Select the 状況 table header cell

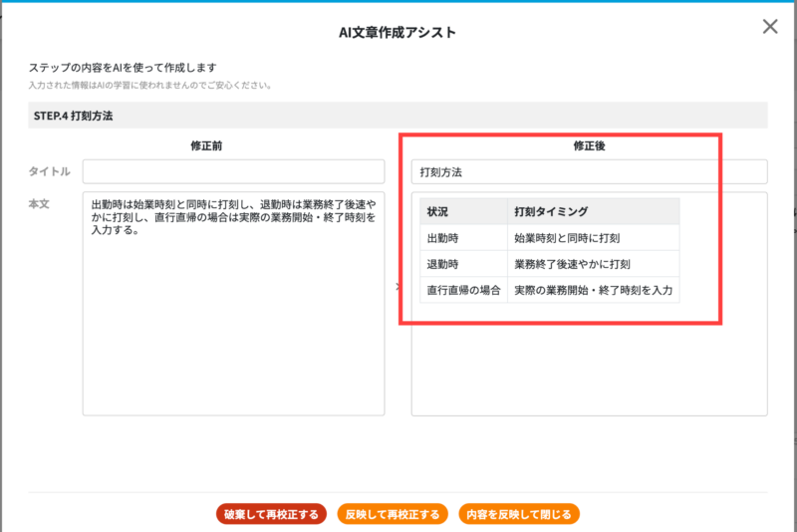[x=463, y=211]
